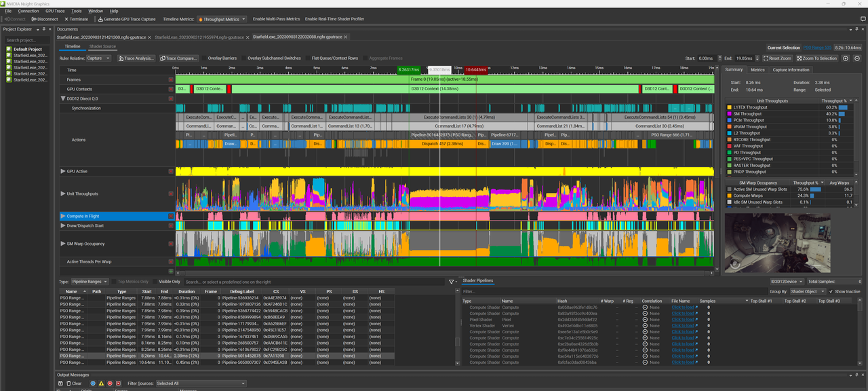Expand the Draw/Dispatch Start row
The height and width of the screenshot is (391, 868).
coord(64,225)
